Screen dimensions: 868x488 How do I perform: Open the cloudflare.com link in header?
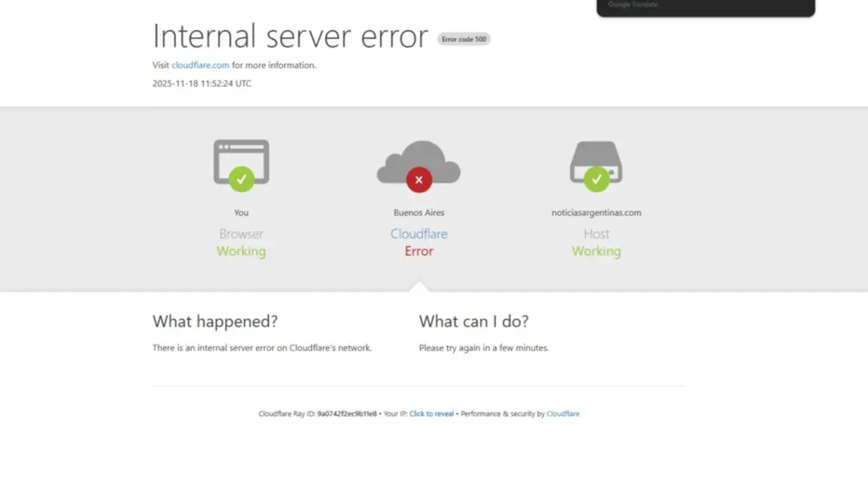[200, 65]
